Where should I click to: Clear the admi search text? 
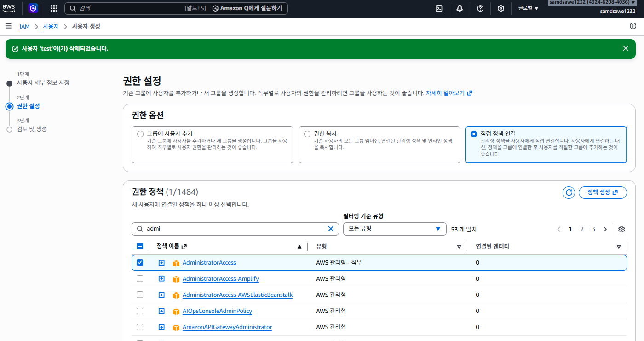(331, 229)
